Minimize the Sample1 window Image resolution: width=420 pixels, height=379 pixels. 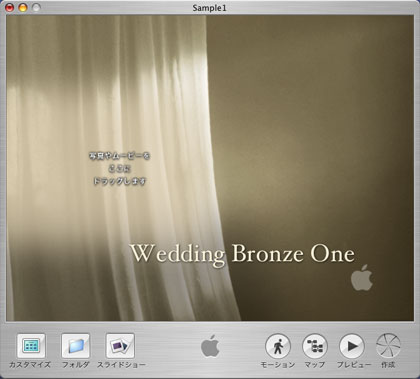coord(23,7)
